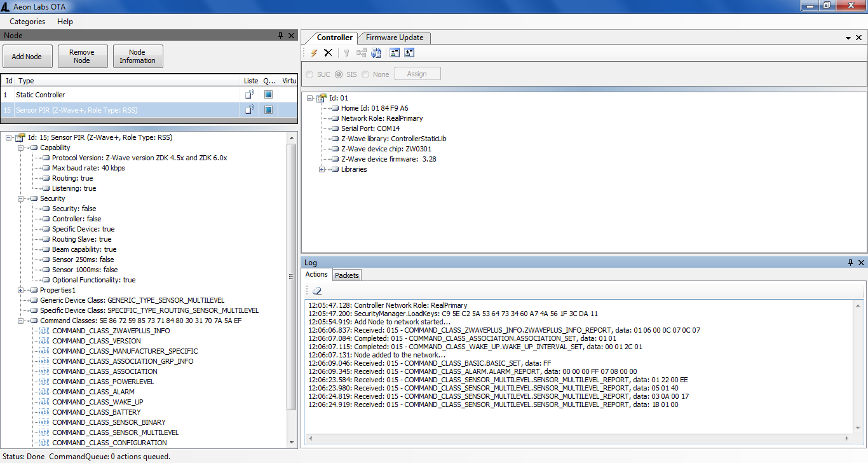Click the pin icon on Node panel header

281,36
